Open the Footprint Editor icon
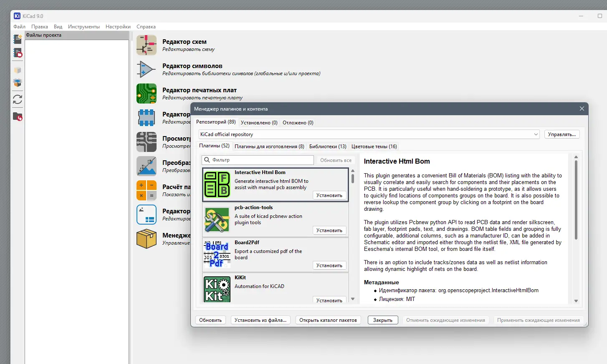The image size is (607, 364). tap(147, 118)
